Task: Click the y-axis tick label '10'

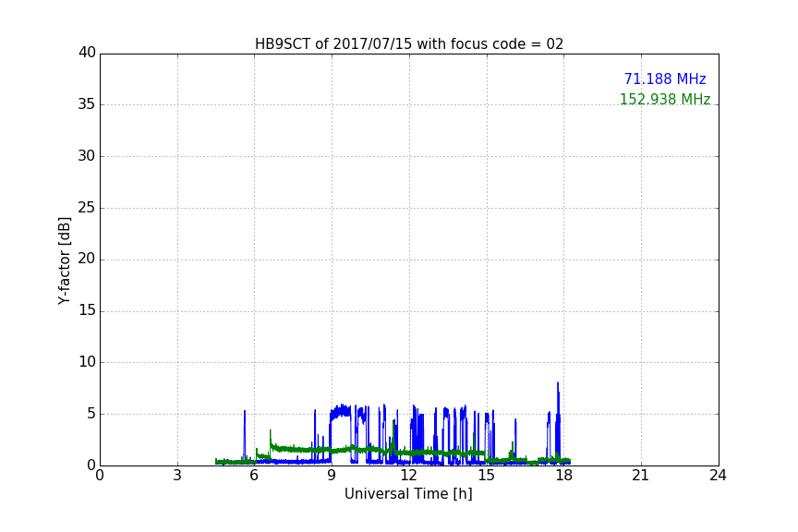Action: (x=87, y=362)
